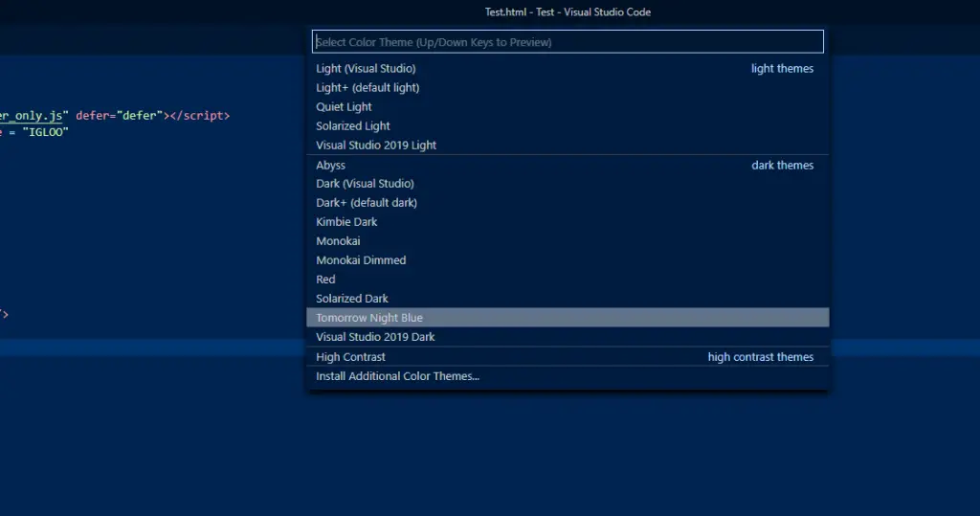The height and width of the screenshot is (516, 980).
Task: Select the highlighted Tomorrow Night Blue theme
Action: pyautogui.click(x=568, y=318)
